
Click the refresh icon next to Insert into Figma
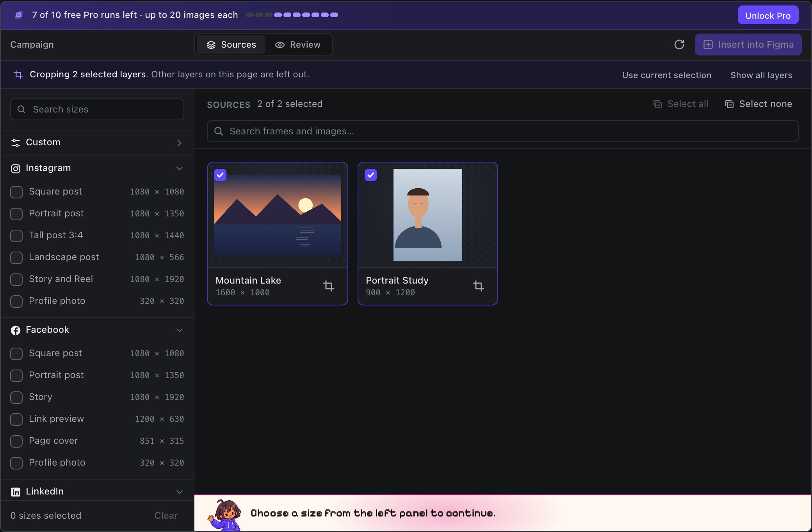679,45
